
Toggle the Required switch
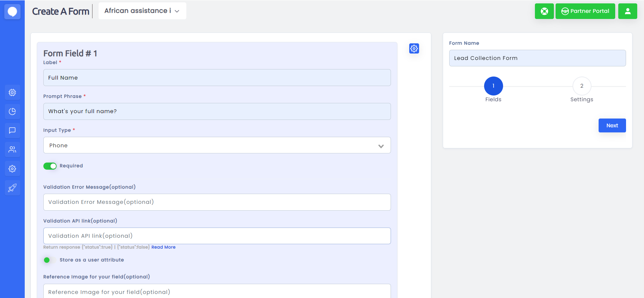(50, 166)
